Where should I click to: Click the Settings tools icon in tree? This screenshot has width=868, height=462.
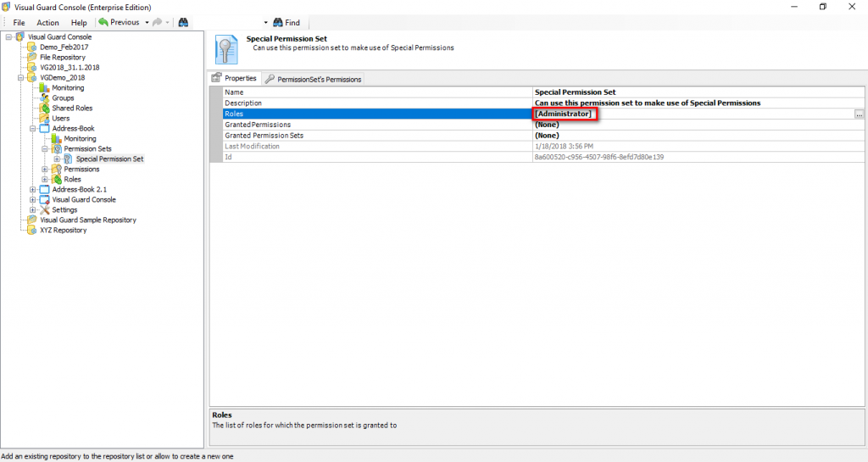[x=45, y=210]
